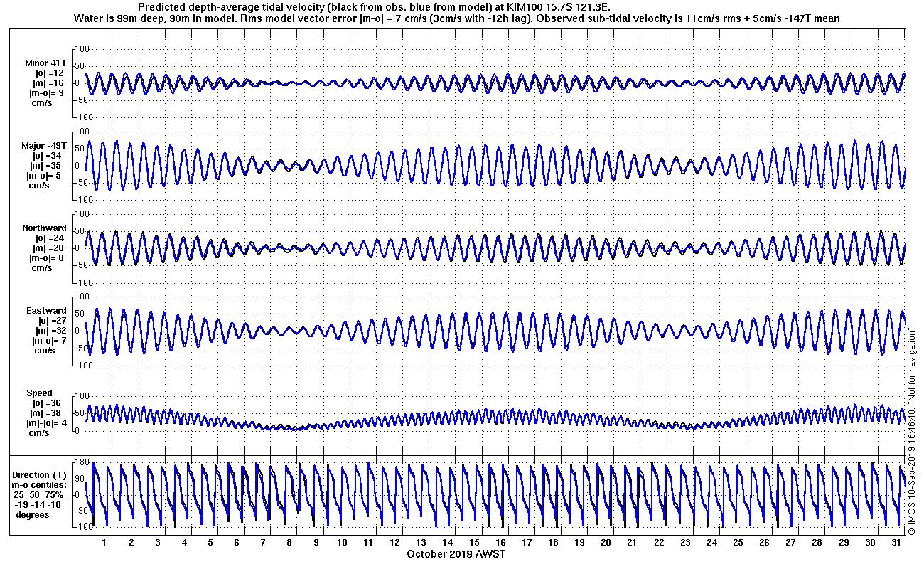Click the '|m|-|o|= 4' speed difference value
The width and height of the screenshot is (924, 569).
tap(45, 423)
